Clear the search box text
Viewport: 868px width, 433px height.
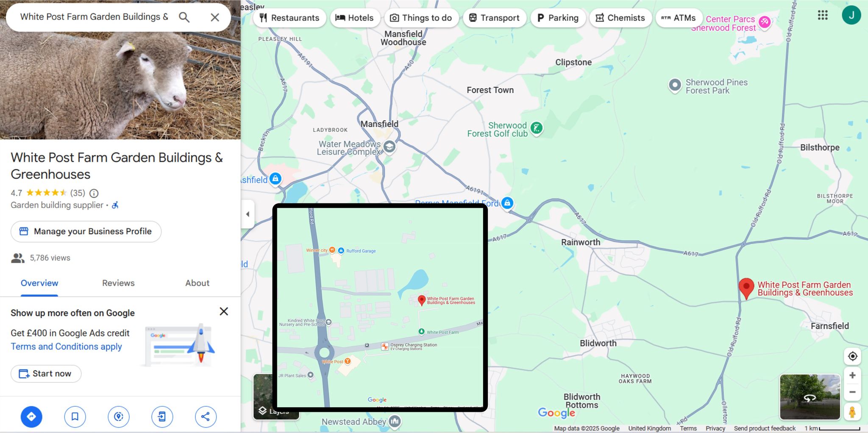click(x=215, y=17)
